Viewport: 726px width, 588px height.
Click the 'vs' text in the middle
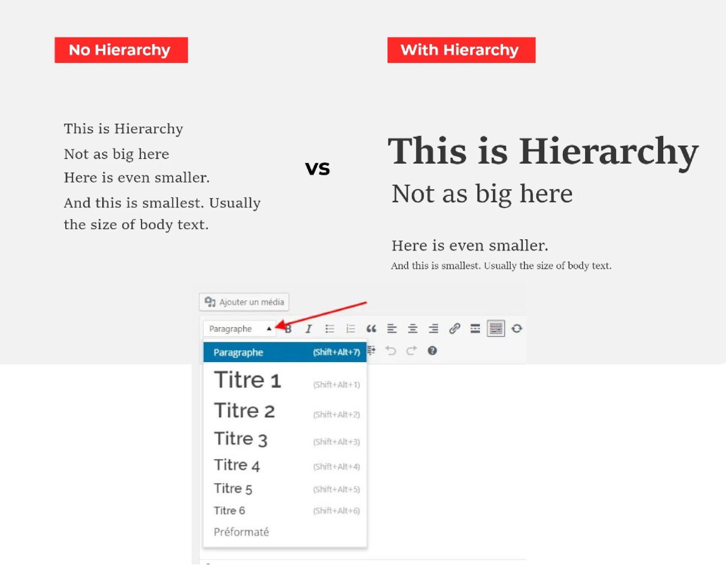click(x=318, y=169)
